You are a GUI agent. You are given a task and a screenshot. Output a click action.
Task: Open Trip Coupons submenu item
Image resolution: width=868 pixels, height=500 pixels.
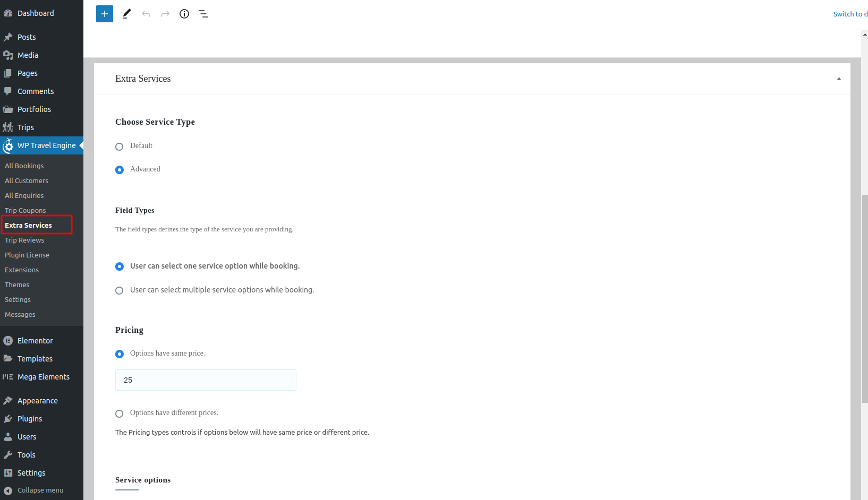(x=25, y=211)
